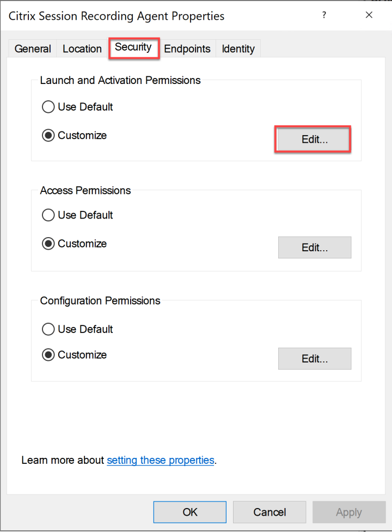This screenshot has height=532, width=392.
Task: Select Use Default for Access Permissions
Action: [48, 215]
